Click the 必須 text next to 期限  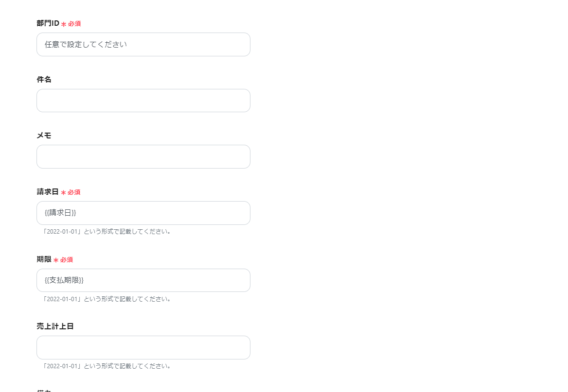[x=67, y=260]
